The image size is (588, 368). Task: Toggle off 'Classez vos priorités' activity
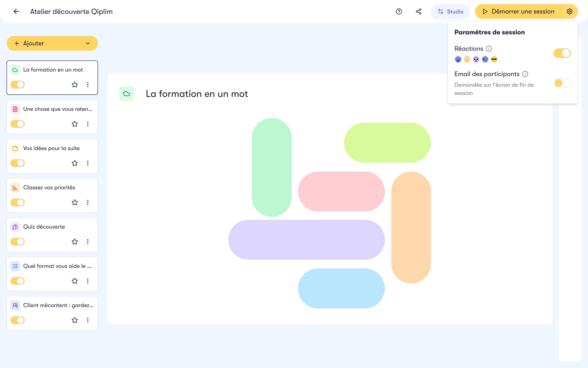click(18, 202)
